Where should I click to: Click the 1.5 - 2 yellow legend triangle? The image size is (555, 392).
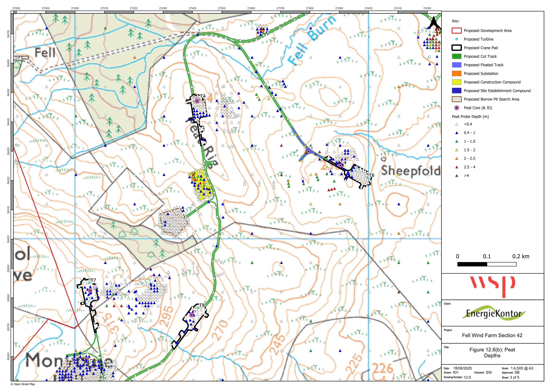tap(457, 150)
